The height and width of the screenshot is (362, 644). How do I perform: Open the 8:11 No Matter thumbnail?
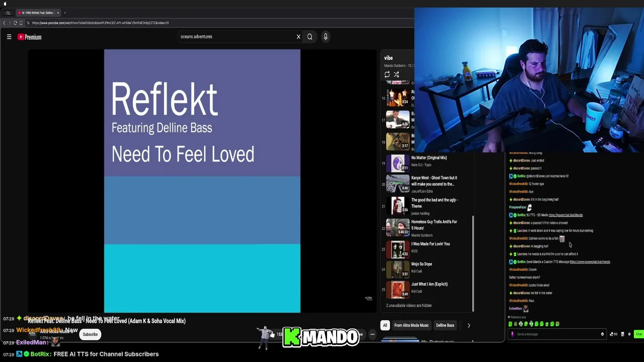[397, 163]
